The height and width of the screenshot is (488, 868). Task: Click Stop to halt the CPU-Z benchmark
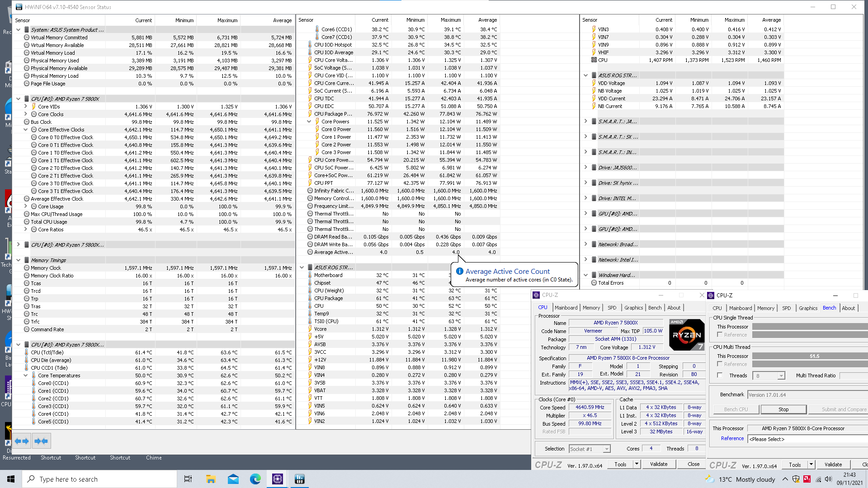(x=783, y=409)
